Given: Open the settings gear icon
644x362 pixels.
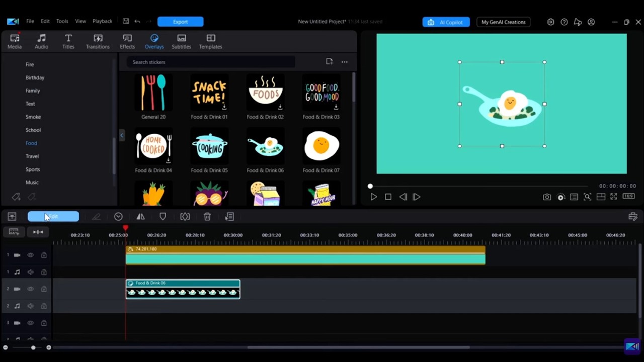Looking at the screenshot, I should coord(550,22).
